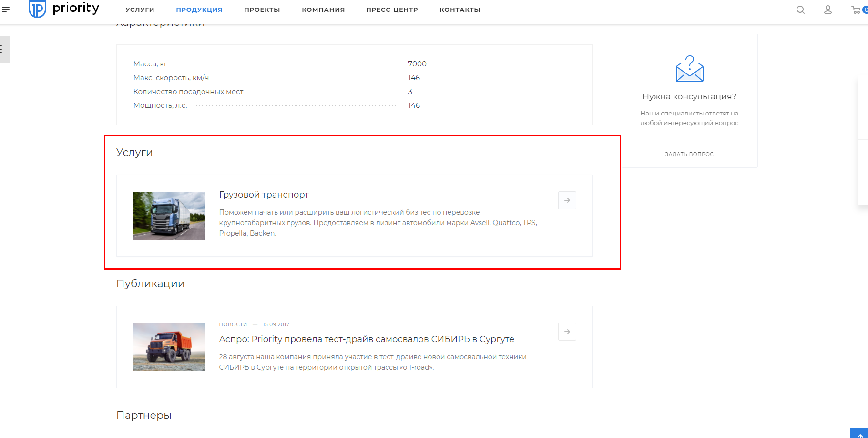The image size is (868, 438).
Task: Click the orange dump truck thumbnail
Action: [169, 347]
